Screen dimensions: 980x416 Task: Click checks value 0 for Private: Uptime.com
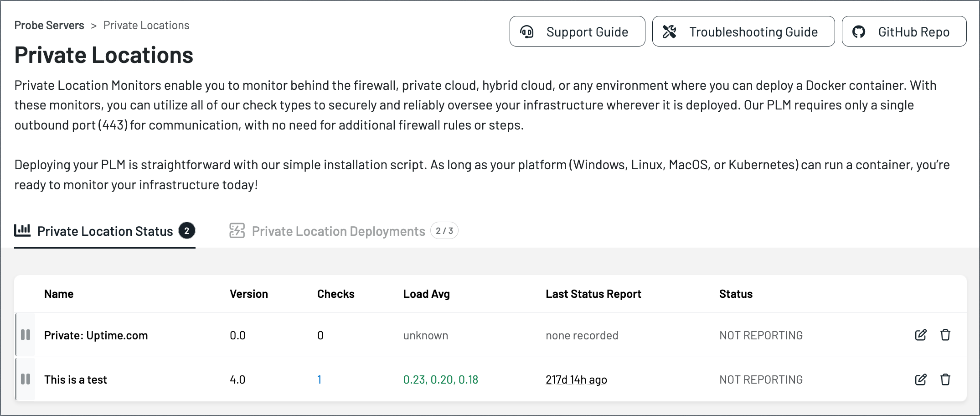320,336
